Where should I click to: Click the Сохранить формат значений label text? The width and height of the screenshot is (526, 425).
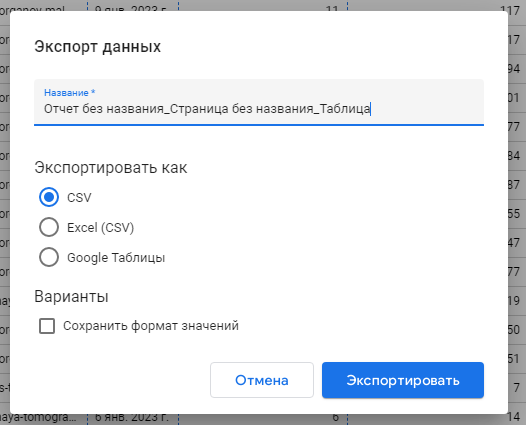click(151, 326)
